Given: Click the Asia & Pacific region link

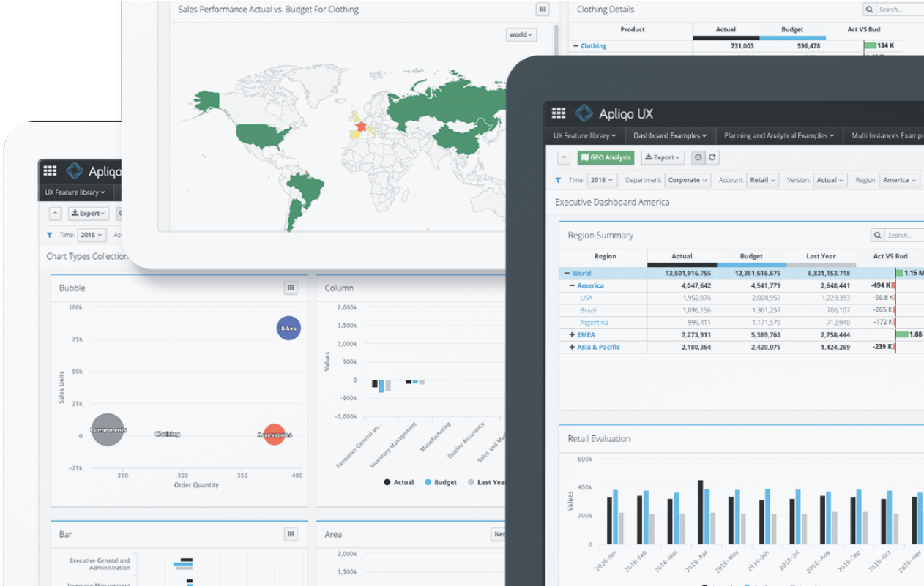Looking at the screenshot, I should click(598, 347).
